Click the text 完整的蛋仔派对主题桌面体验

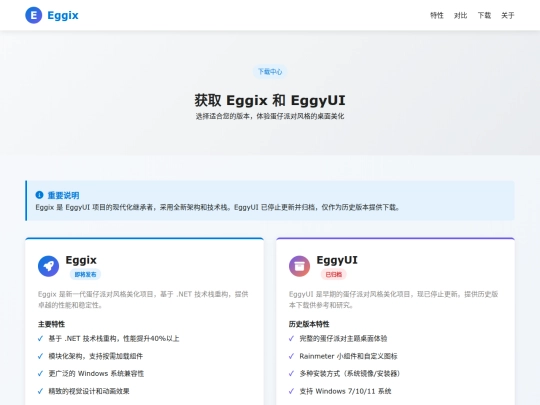coord(343,339)
